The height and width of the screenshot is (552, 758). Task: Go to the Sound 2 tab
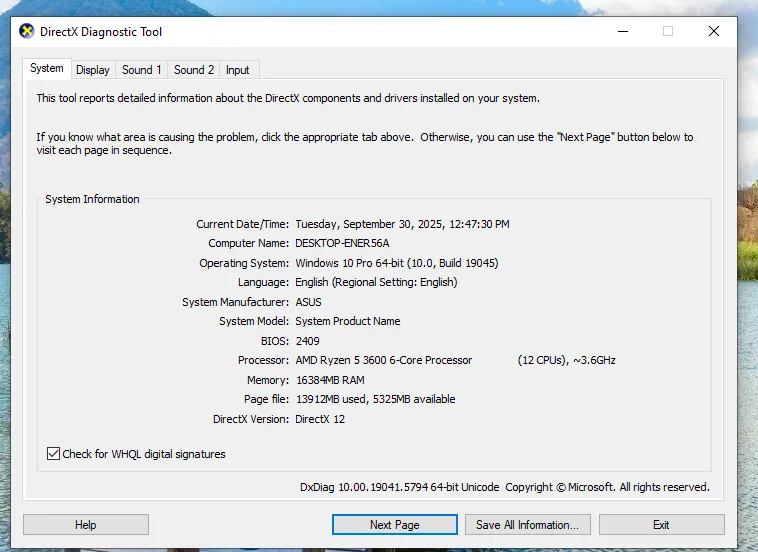pos(194,70)
